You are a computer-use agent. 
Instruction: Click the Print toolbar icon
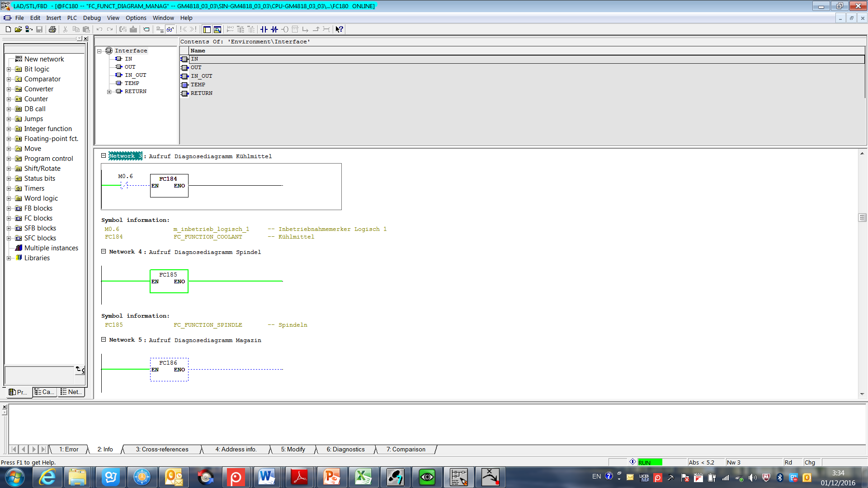pos(52,29)
